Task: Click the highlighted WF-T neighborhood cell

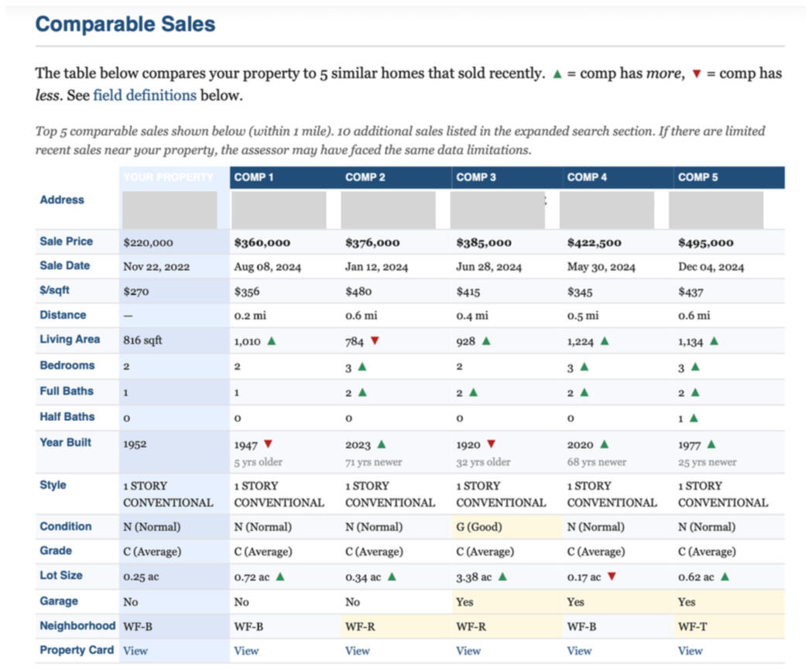Action: pyautogui.click(x=691, y=626)
